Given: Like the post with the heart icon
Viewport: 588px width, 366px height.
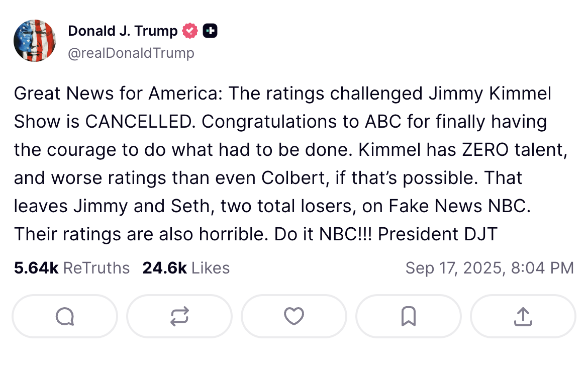Looking at the screenshot, I should pyautogui.click(x=294, y=316).
